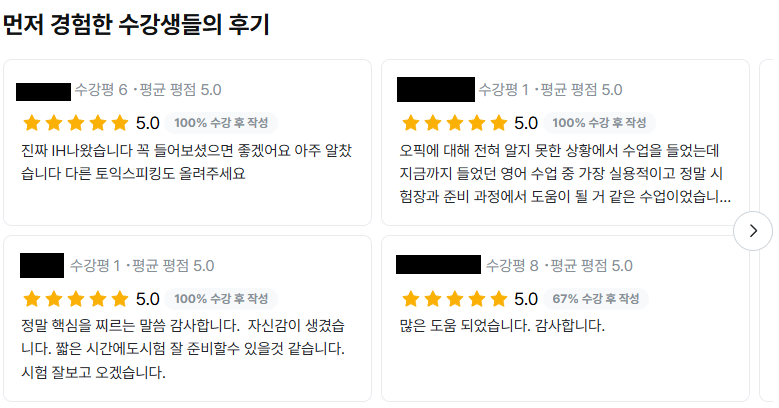Viewport: 779px width, 408px height.
Task: Select the review text '많은 도움 되었습니다. 감사합니다.'
Action: pos(502,326)
